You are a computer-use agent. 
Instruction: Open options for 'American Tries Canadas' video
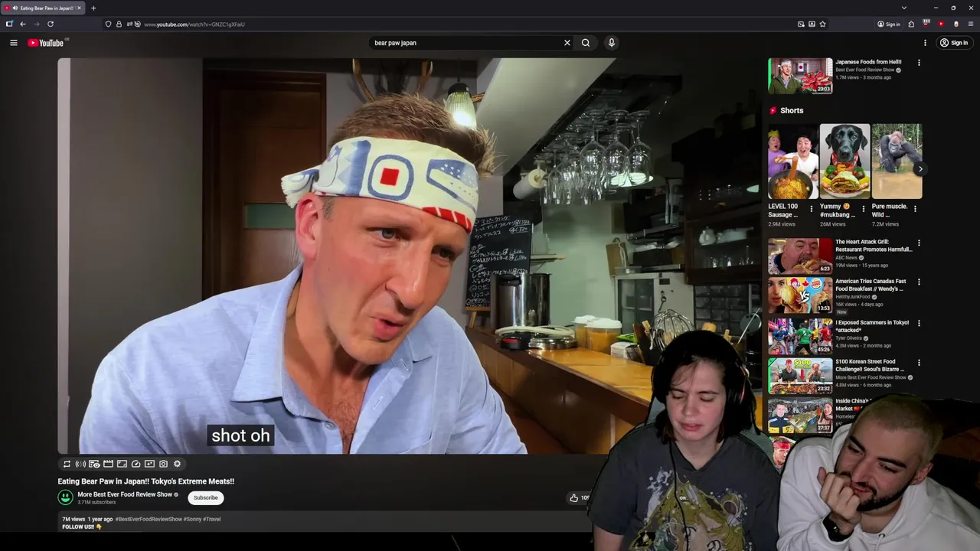pos(919,282)
